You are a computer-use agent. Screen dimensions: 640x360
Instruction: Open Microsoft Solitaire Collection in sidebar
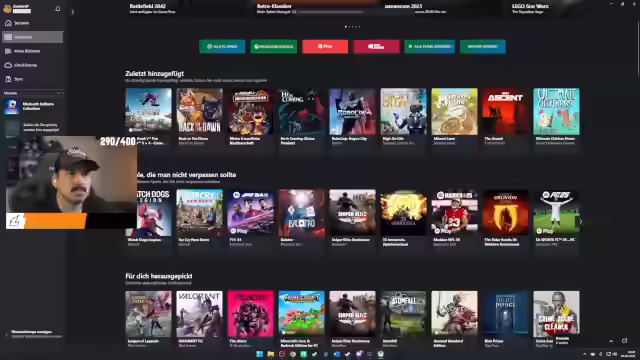tap(33, 106)
